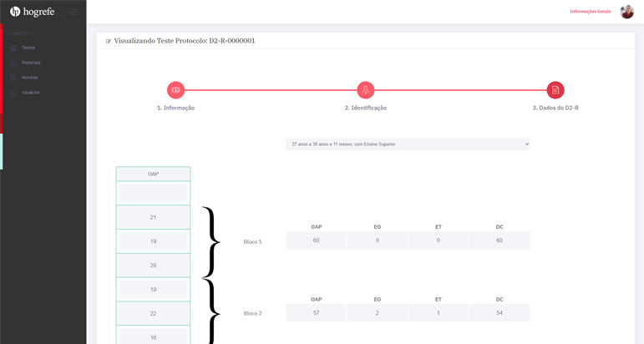Image resolution: width=644 pixels, height=344 pixels.
Task: Expand the Materiais menu chevron
Action: tap(75, 63)
